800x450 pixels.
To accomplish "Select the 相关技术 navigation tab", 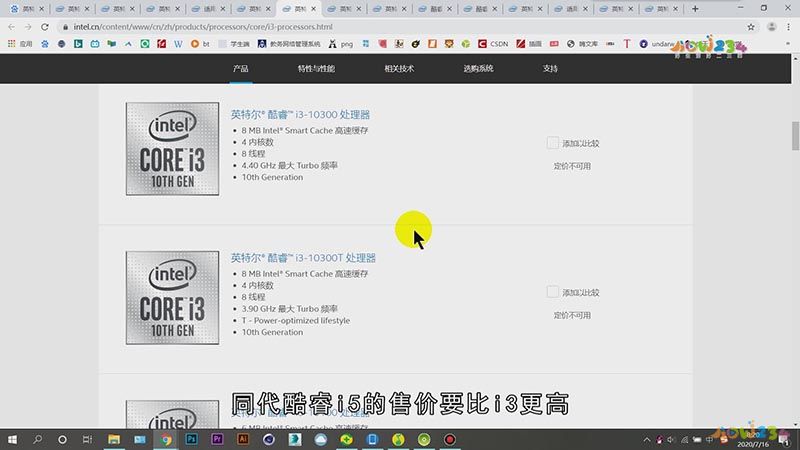I will 399,68.
